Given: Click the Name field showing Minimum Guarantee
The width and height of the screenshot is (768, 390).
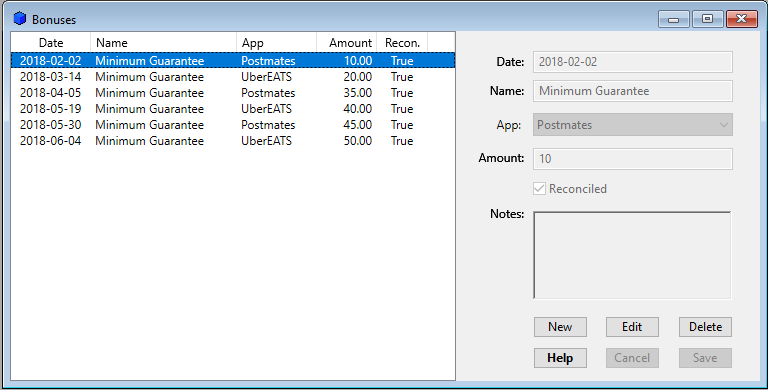Looking at the screenshot, I should tap(633, 91).
